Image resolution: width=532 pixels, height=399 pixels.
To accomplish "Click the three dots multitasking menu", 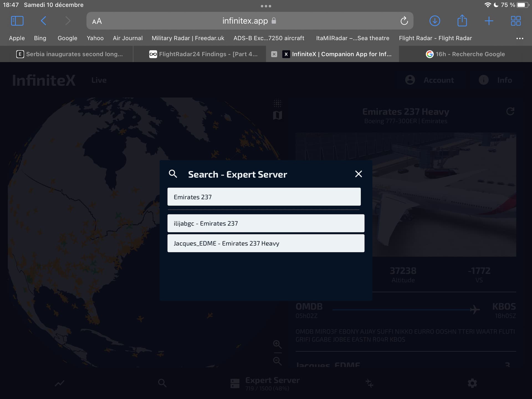I will click(x=266, y=6).
